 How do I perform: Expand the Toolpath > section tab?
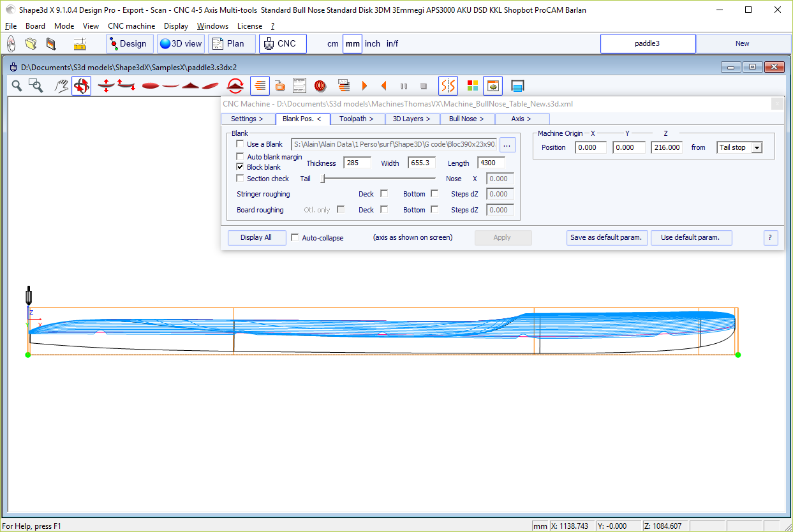pos(357,119)
